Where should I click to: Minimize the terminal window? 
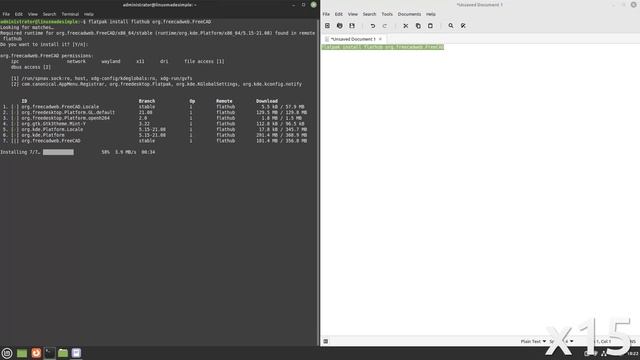[293, 4]
